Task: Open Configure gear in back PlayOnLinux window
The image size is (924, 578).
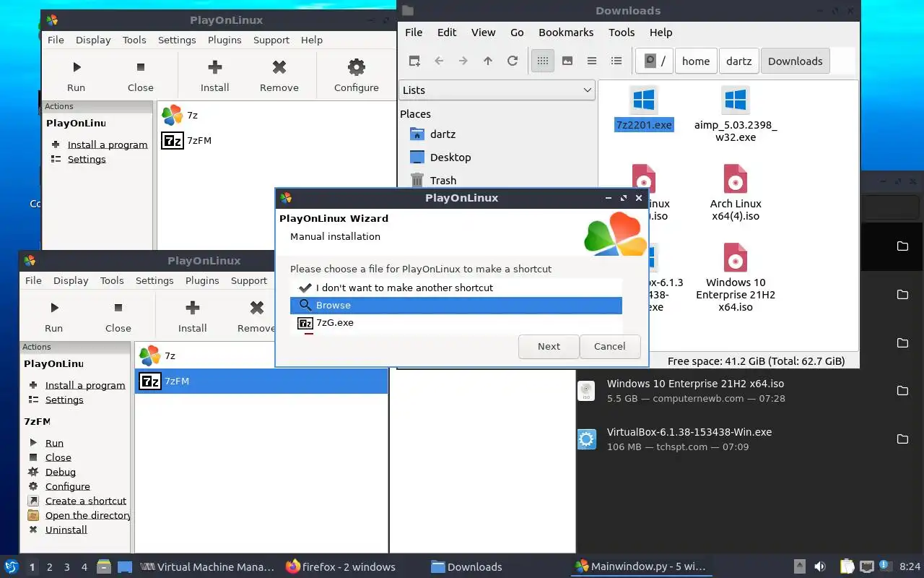Action: coord(357,67)
